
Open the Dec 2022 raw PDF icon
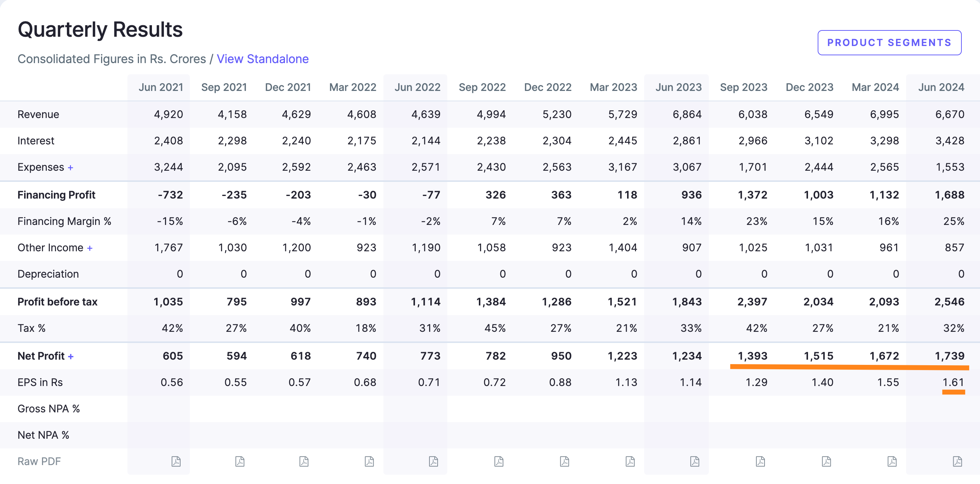(x=565, y=461)
